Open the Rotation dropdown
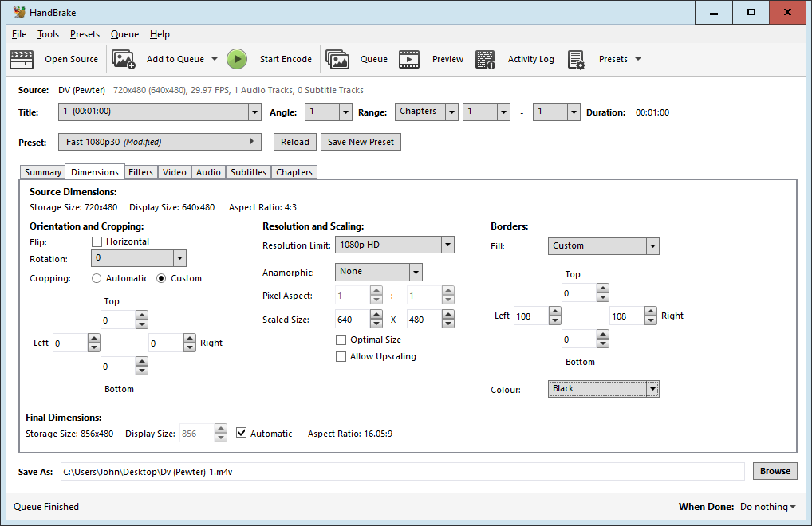This screenshot has height=526, width=812. pyautogui.click(x=138, y=258)
